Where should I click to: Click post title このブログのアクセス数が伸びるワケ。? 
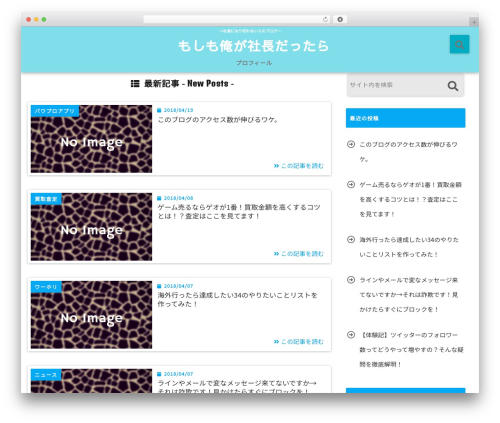[x=218, y=119]
